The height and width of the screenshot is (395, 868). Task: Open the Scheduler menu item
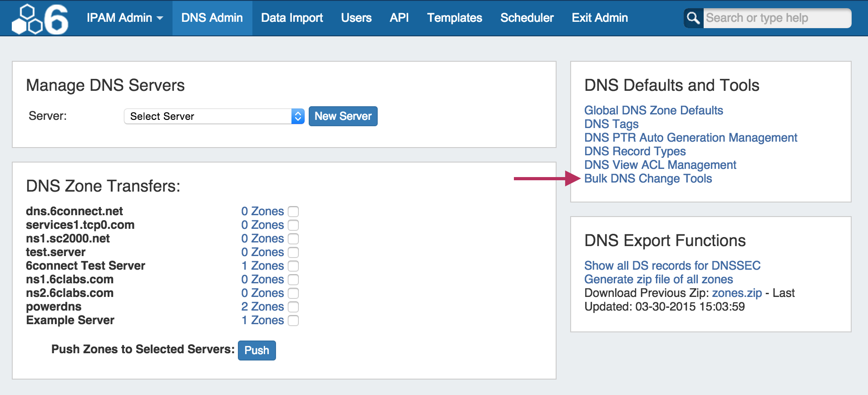pyautogui.click(x=527, y=18)
